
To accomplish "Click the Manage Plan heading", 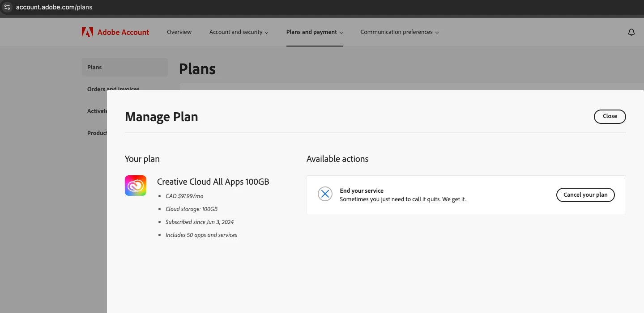I will click(x=162, y=117).
